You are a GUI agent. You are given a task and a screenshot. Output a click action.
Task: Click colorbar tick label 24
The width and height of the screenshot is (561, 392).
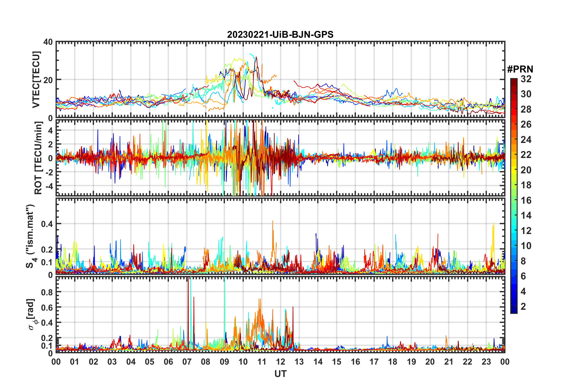pos(526,140)
